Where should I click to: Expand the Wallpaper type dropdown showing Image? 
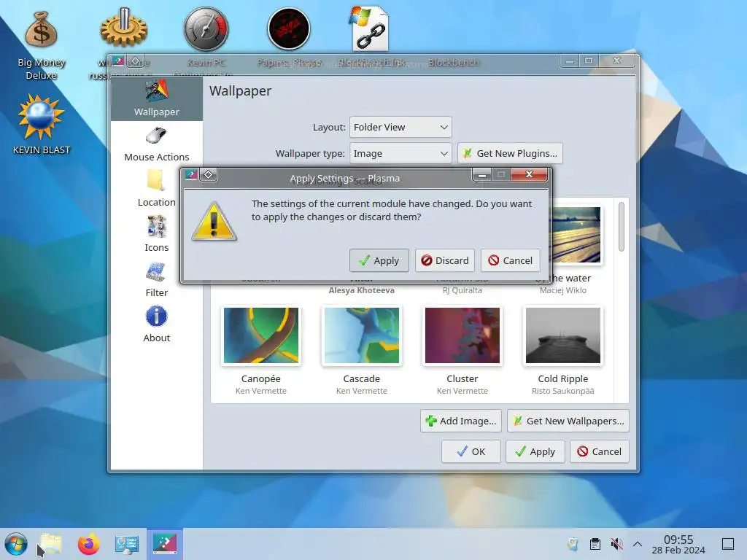click(400, 153)
